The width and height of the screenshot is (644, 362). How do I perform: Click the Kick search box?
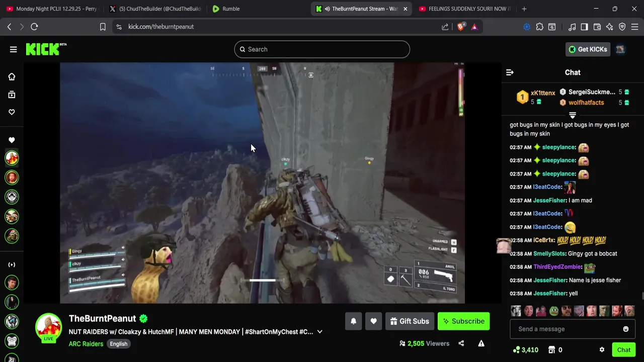tap(322, 49)
